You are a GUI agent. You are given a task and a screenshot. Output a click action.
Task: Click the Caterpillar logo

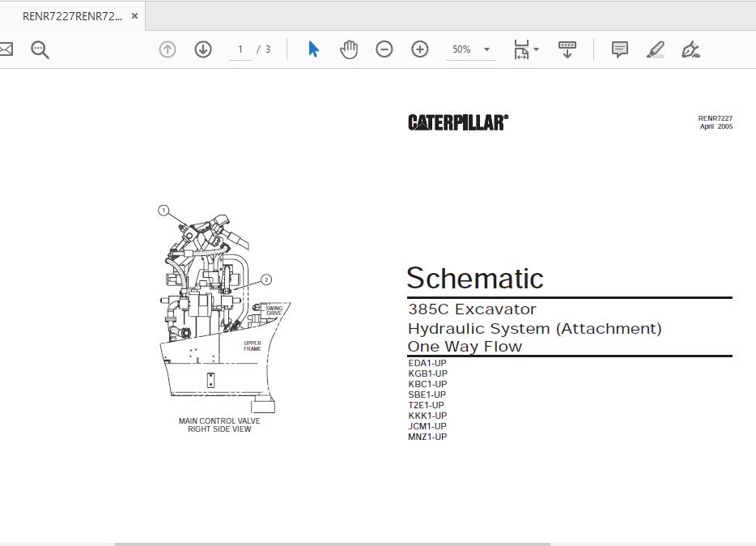pyautogui.click(x=458, y=122)
